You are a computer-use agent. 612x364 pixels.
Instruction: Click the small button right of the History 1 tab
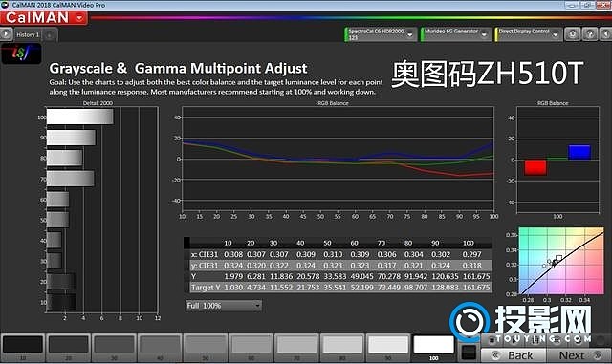pos(50,35)
